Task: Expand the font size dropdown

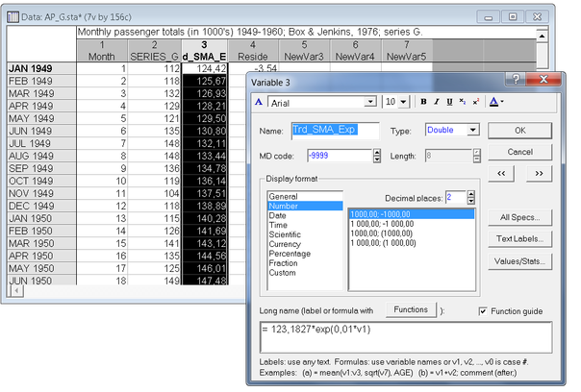Action: point(404,102)
